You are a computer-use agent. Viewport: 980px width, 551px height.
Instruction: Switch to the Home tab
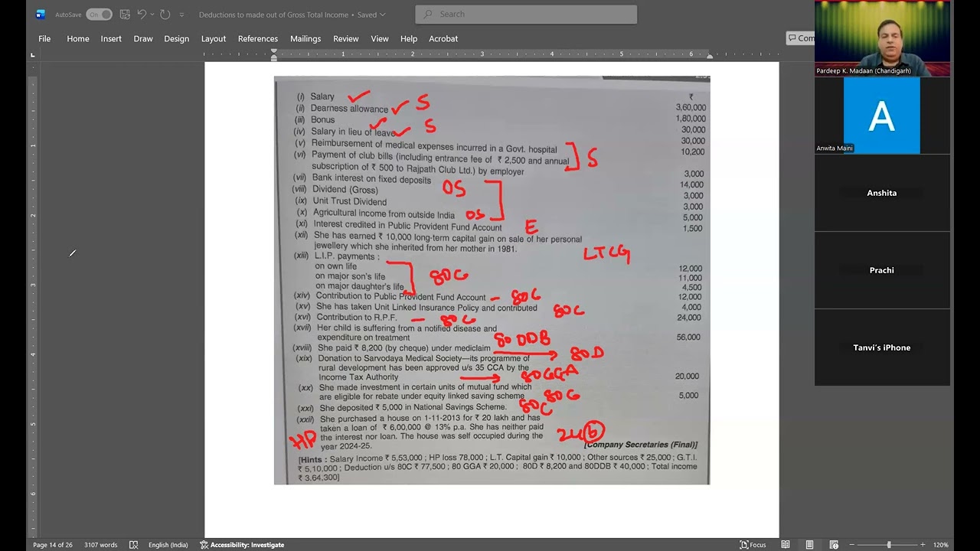click(x=78, y=38)
